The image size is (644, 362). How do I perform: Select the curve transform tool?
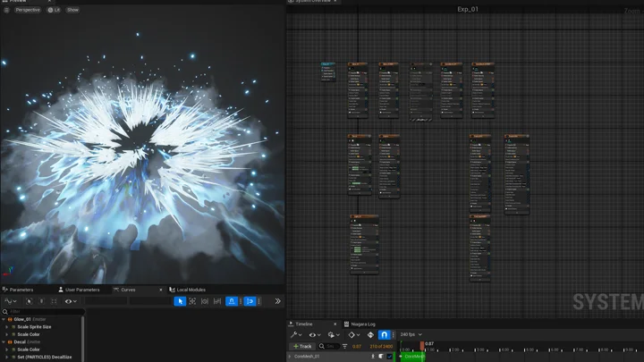[192, 301]
